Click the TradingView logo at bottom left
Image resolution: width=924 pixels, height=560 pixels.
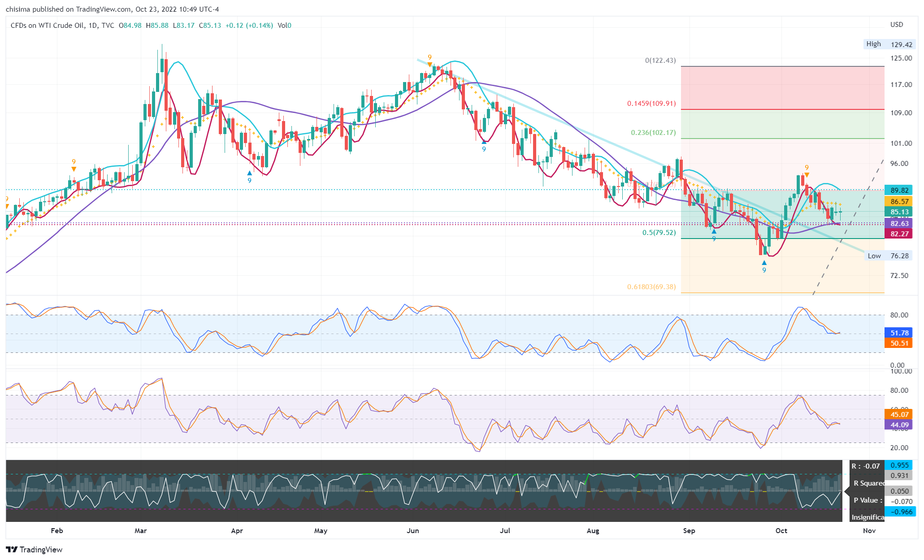click(x=34, y=549)
